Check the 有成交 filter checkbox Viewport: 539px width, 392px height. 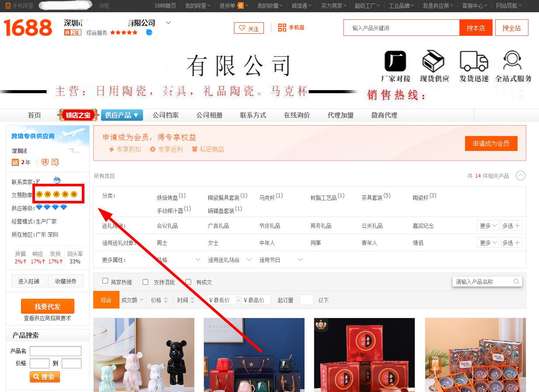(x=188, y=282)
